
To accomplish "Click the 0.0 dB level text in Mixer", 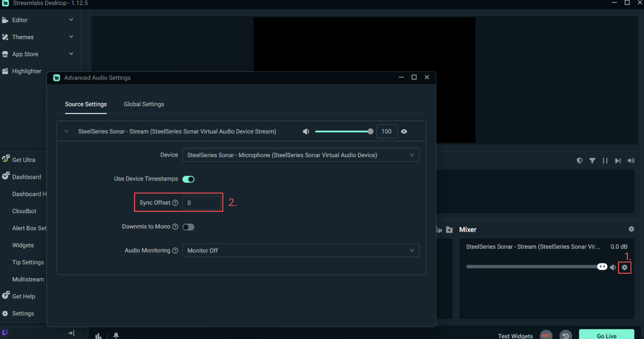I will point(619,247).
